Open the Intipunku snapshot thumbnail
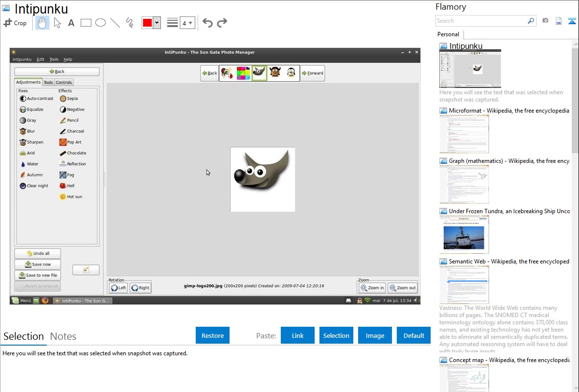This screenshot has height=392, width=579. click(470, 68)
